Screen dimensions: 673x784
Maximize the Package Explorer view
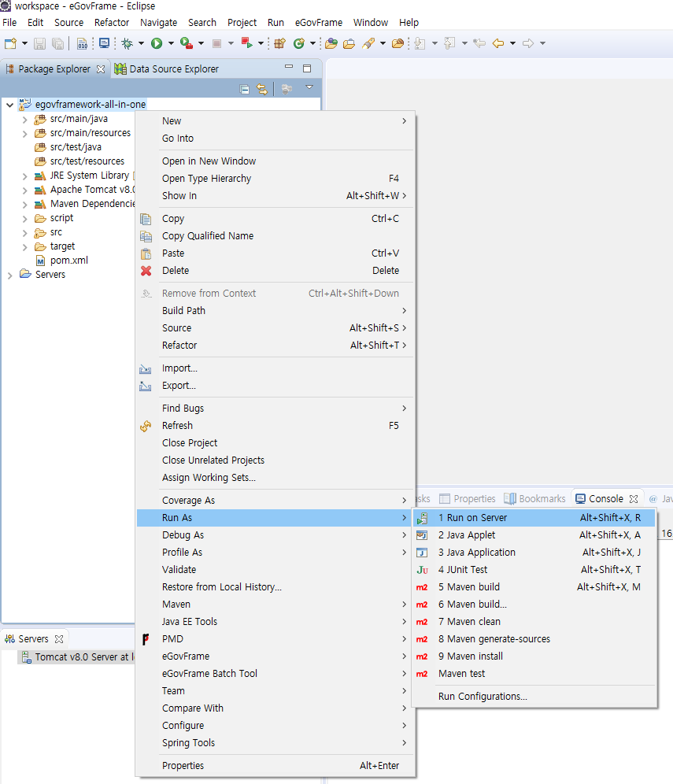pyautogui.click(x=307, y=68)
